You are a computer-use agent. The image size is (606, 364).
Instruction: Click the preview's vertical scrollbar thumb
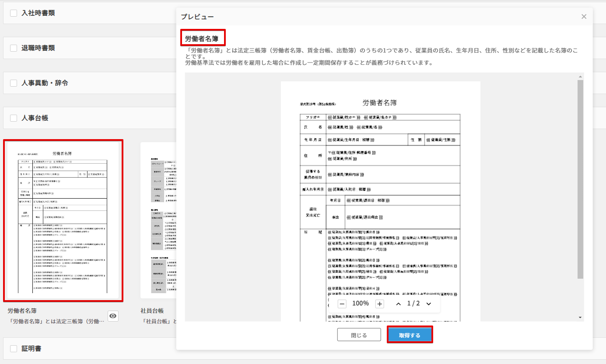click(580, 179)
